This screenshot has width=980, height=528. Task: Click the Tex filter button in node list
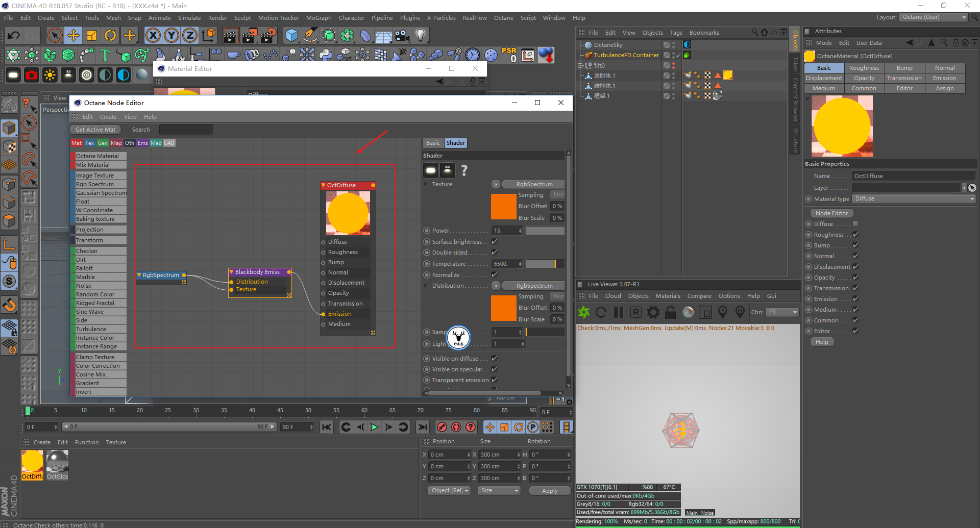pyautogui.click(x=89, y=143)
